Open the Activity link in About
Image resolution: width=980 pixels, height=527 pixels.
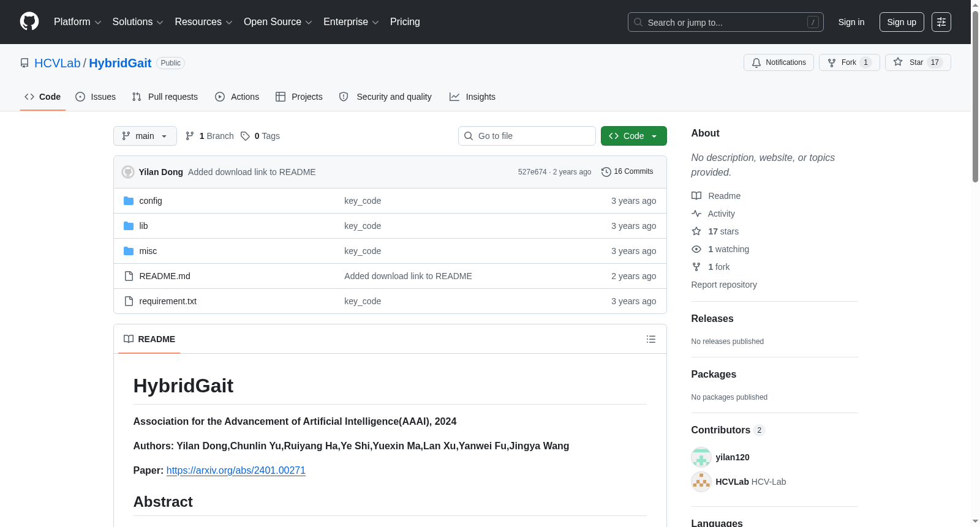[x=713, y=214]
